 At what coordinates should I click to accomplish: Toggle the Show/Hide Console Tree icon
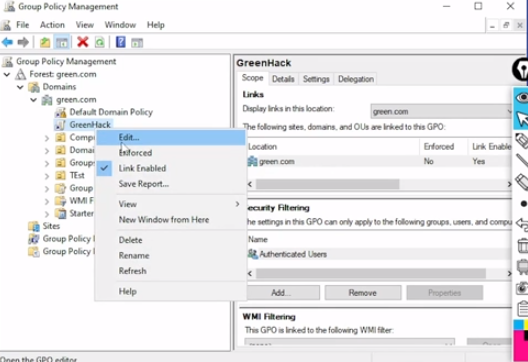click(62, 42)
